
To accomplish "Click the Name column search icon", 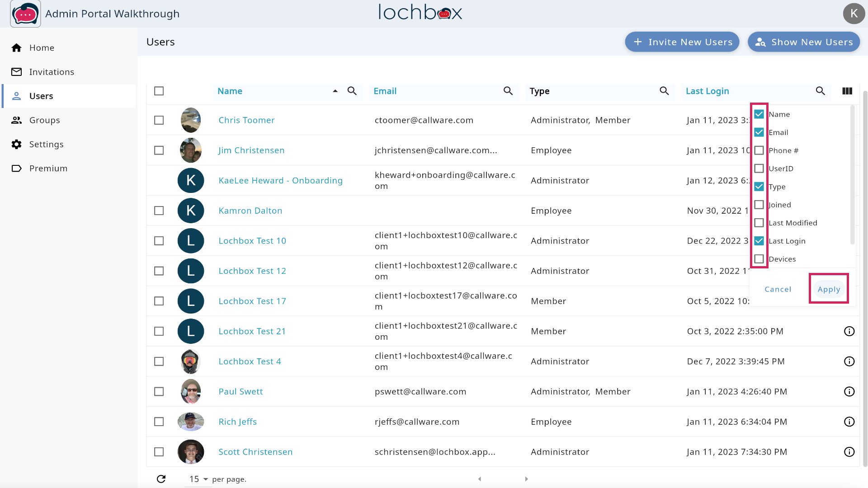I will click(x=352, y=91).
